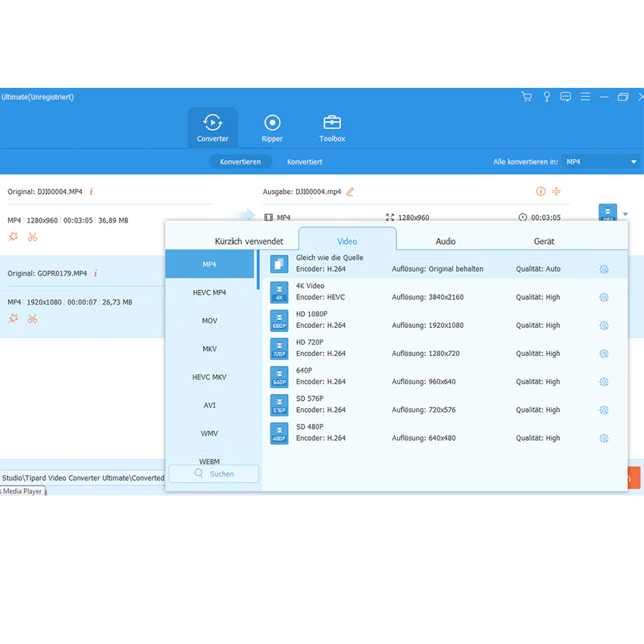Switch to the Audio tab
The image size is (644, 644).
coord(445,241)
